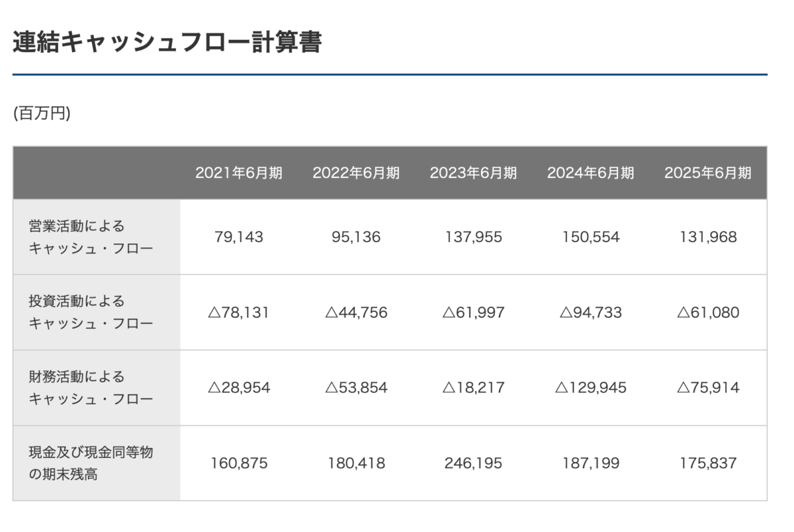794x532 pixels.
Task: Select the 2024年6月期 column header
Action: point(590,173)
